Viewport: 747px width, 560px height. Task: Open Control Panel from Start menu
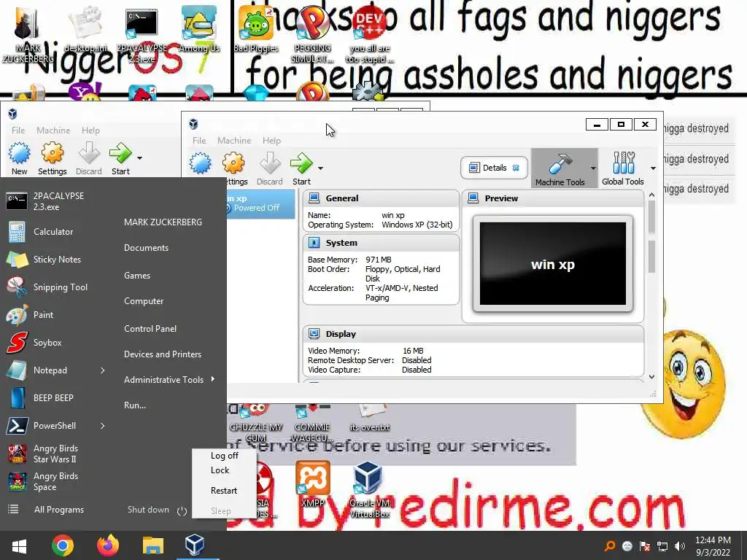pyautogui.click(x=150, y=329)
